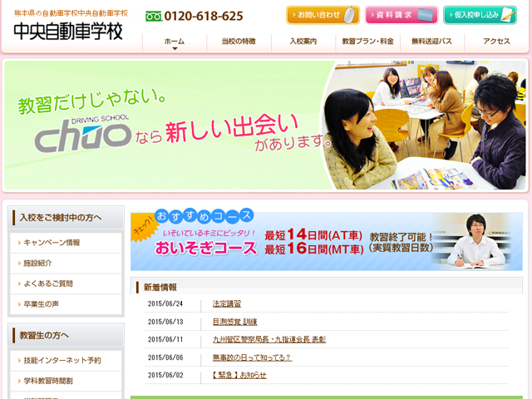Click the pink 資料請求 button
532x399 pixels.
(x=401, y=16)
